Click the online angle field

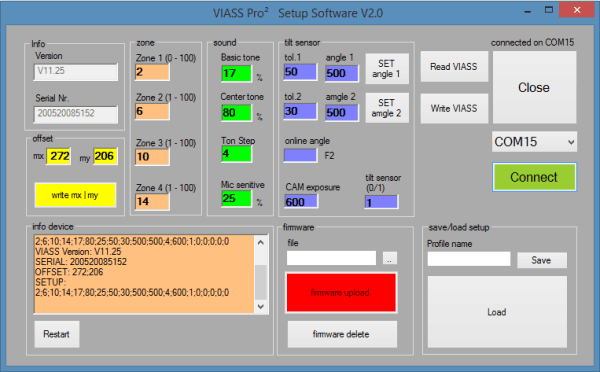(300, 155)
